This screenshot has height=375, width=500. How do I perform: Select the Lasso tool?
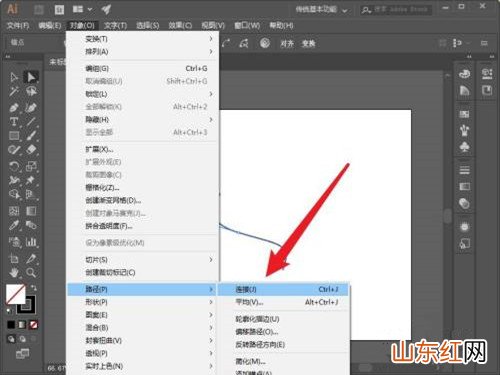click(x=31, y=91)
